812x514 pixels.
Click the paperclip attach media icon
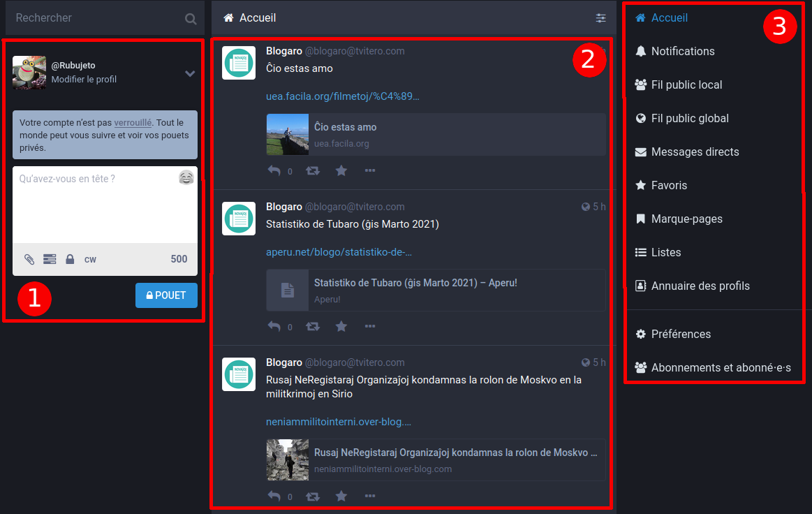[x=29, y=259]
